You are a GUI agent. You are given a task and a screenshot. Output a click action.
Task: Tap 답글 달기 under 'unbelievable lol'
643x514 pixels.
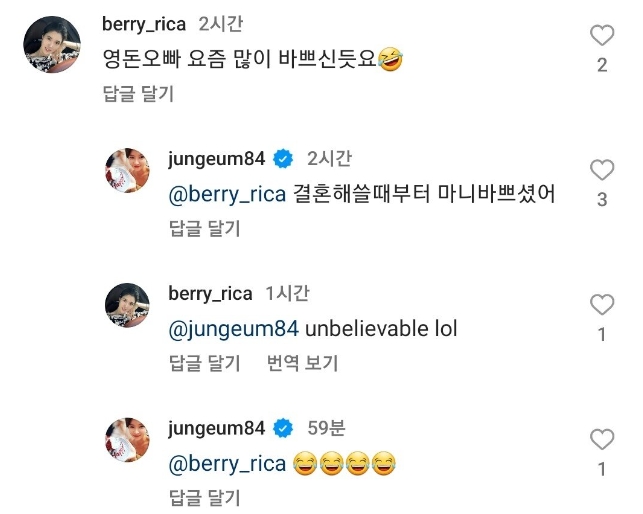click(205, 364)
